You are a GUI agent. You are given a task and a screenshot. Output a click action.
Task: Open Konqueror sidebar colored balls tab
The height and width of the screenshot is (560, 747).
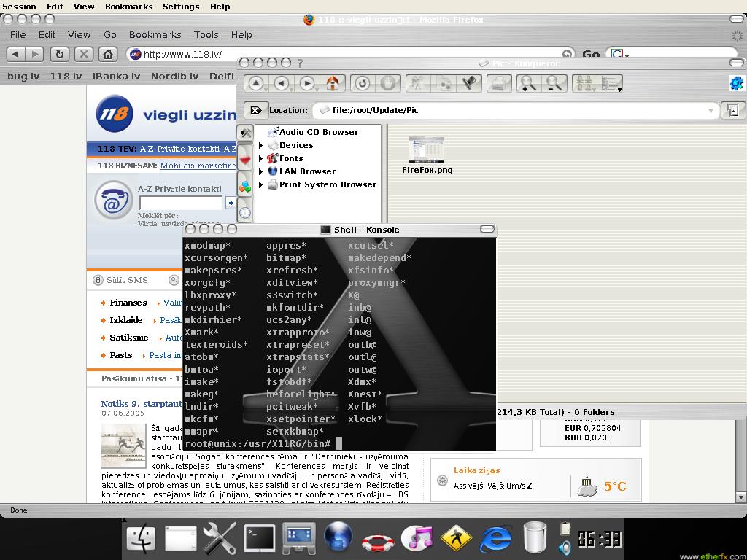click(x=245, y=186)
